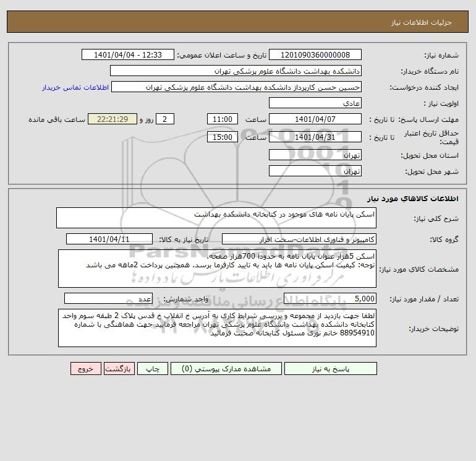
Task: Click the public announcement date field 1401/04/04 - 12:33
Action: pyautogui.click(x=128, y=54)
